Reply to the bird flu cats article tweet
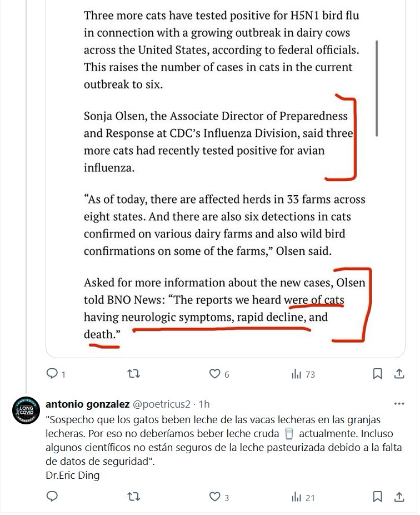420x515 pixels. (x=52, y=374)
